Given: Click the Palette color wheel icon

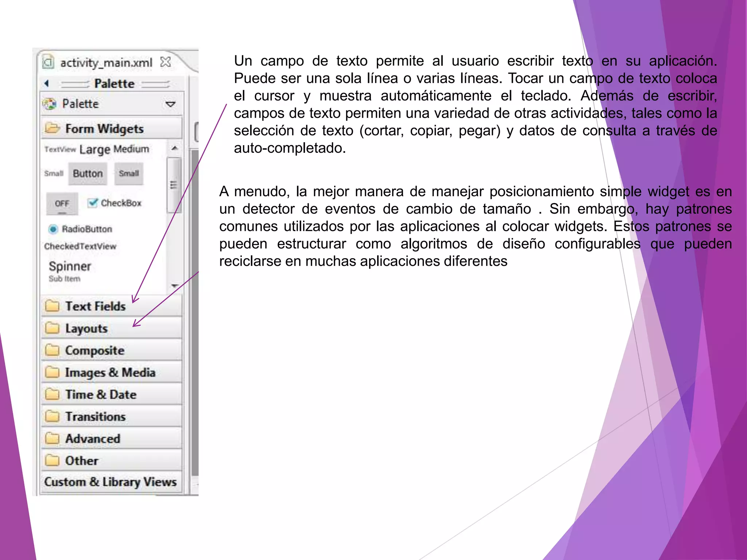Looking at the screenshot, I should click(x=50, y=104).
